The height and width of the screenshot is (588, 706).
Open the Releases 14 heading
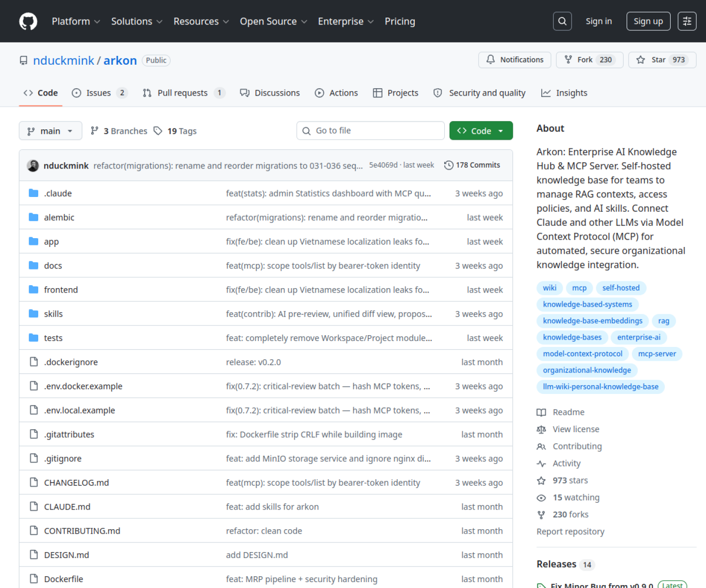pyautogui.click(x=566, y=564)
